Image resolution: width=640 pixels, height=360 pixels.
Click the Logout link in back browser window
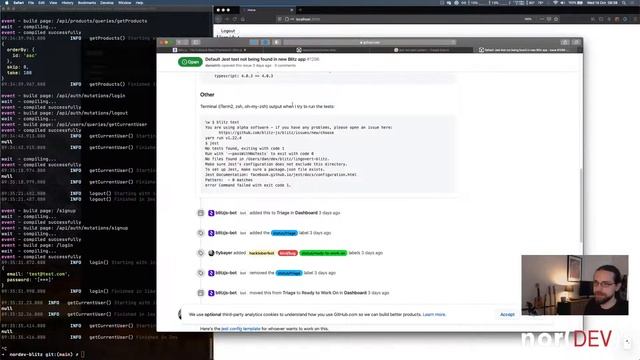pos(228,31)
